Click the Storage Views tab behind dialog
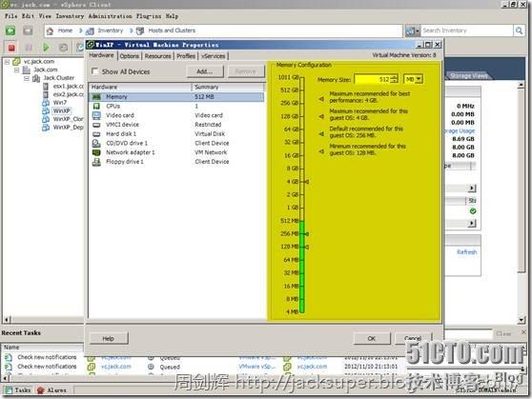This screenshot has width=532, height=399. [x=469, y=75]
